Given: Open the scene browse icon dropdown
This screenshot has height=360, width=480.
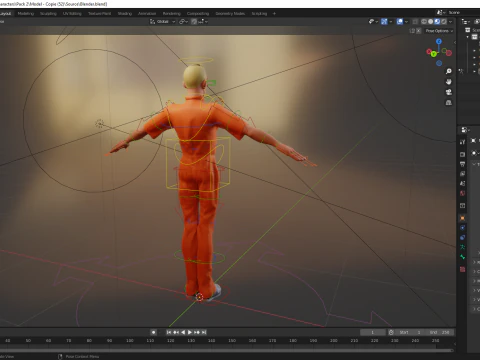Looking at the screenshot, I should pos(441,13).
